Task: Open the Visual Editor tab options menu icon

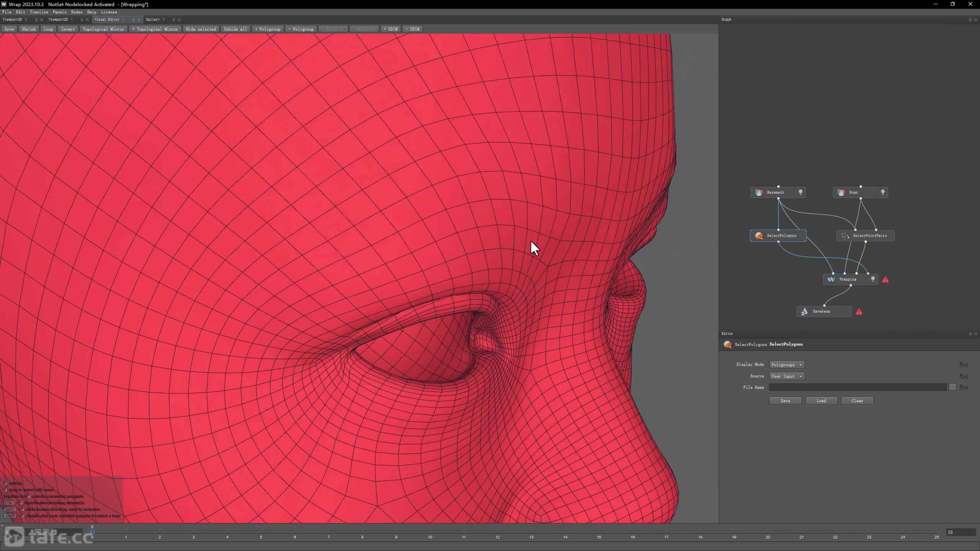Action: click(133, 20)
